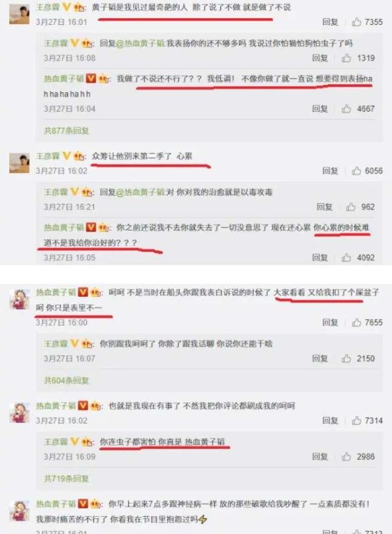The image size is (392, 534).
Task: Like the comment with 7355 likes
Action: point(356,22)
